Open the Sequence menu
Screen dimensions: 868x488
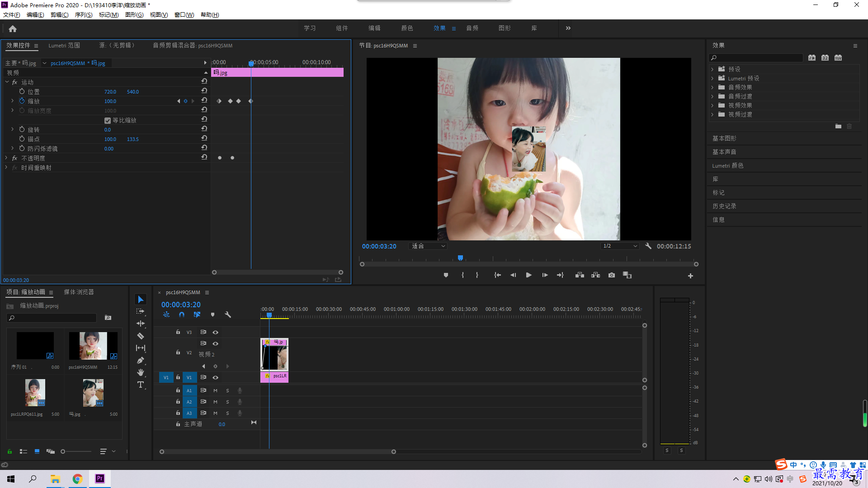[84, 15]
